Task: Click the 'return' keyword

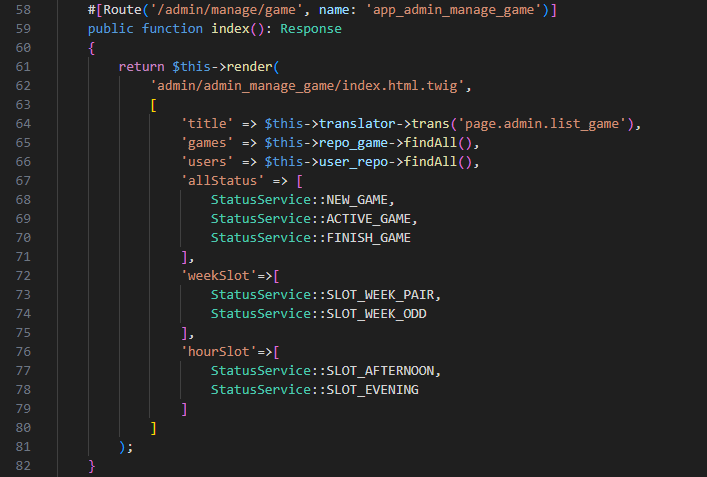Action: point(142,67)
